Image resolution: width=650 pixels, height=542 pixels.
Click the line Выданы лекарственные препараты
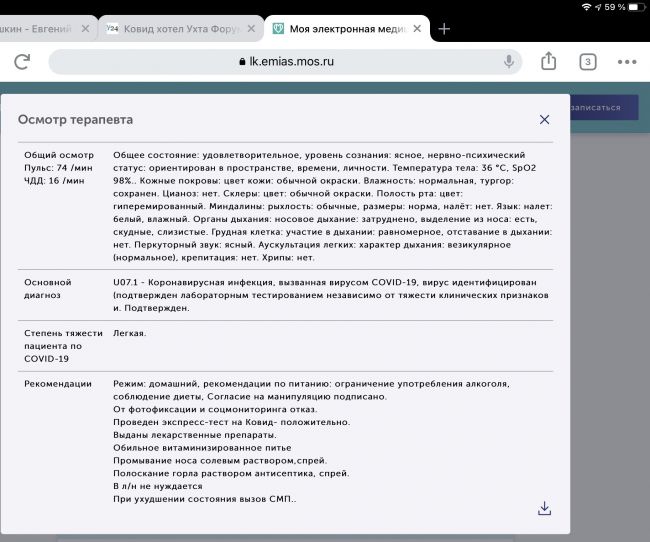(x=195, y=435)
